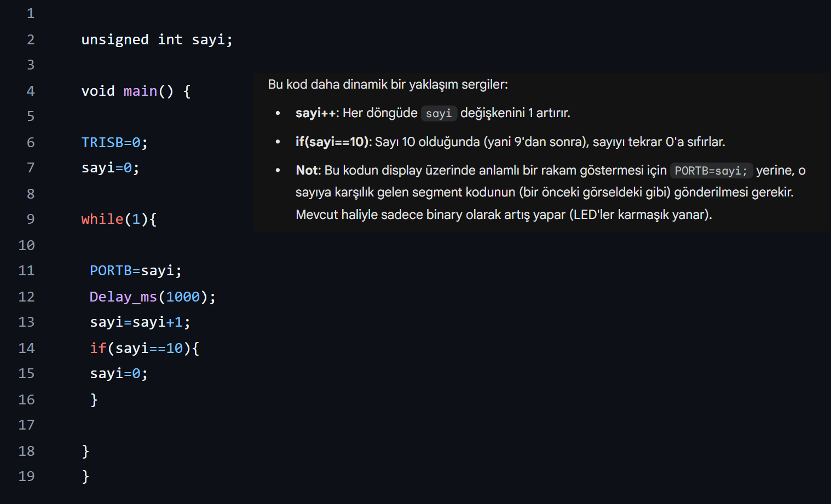831x504 pixels.
Task: Click the closing brace on line 16
Action: pyautogui.click(x=94, y=399)
